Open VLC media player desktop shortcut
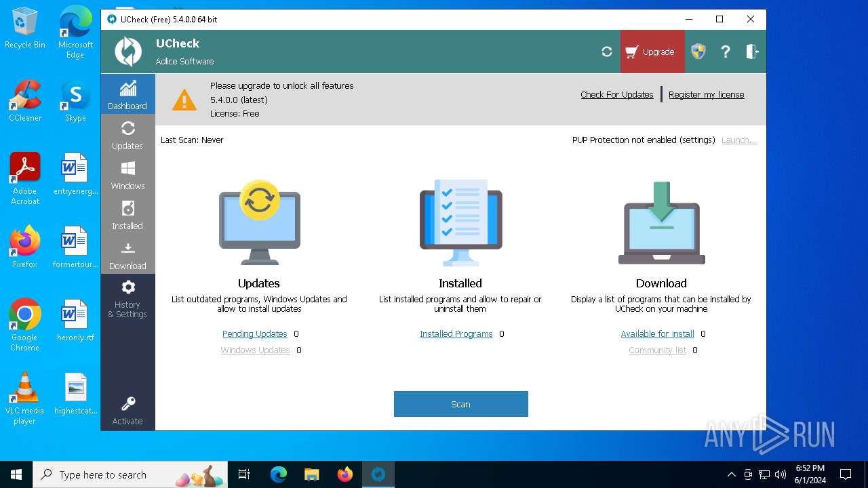 (x=25, y=399)
